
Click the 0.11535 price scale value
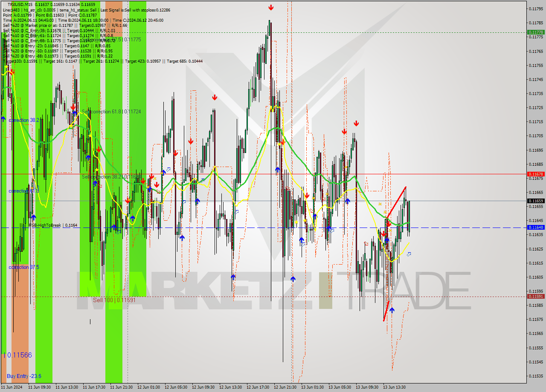click(536, 376)
